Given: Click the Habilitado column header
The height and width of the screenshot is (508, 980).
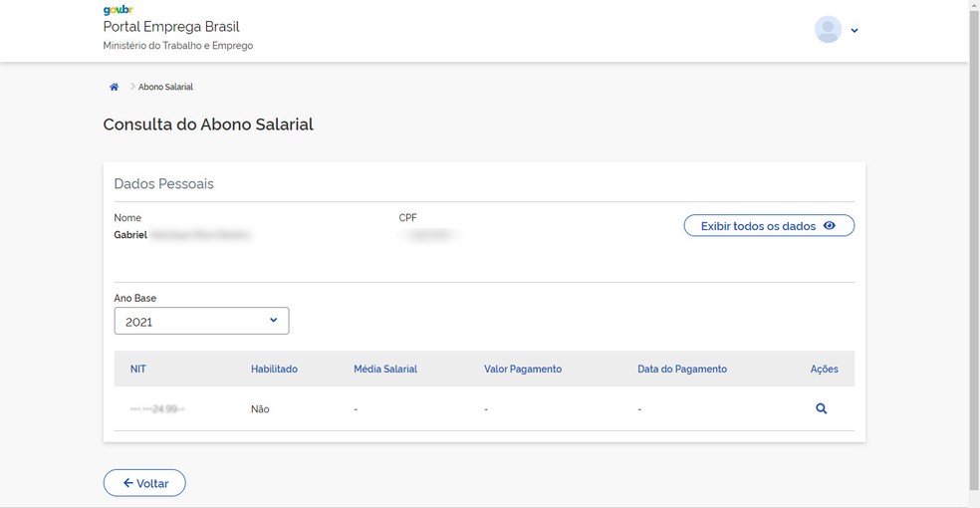Looking at the screenshot, I should 274,369.
